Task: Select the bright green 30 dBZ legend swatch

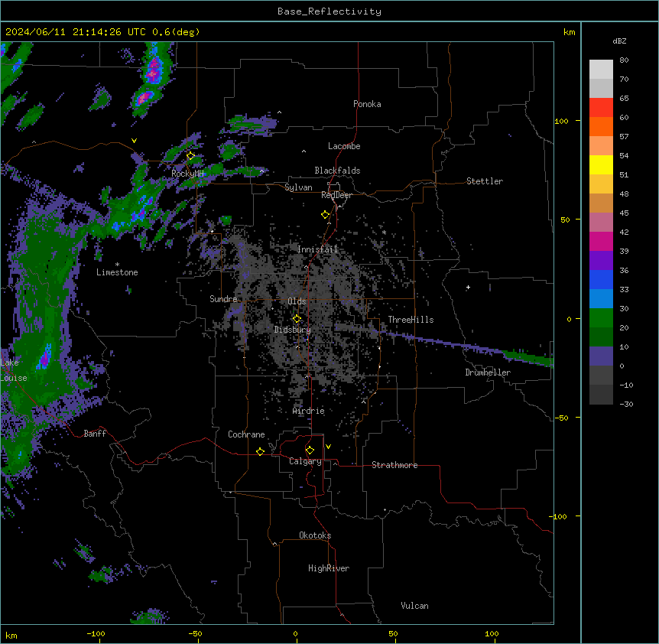Action: point(601,318)
